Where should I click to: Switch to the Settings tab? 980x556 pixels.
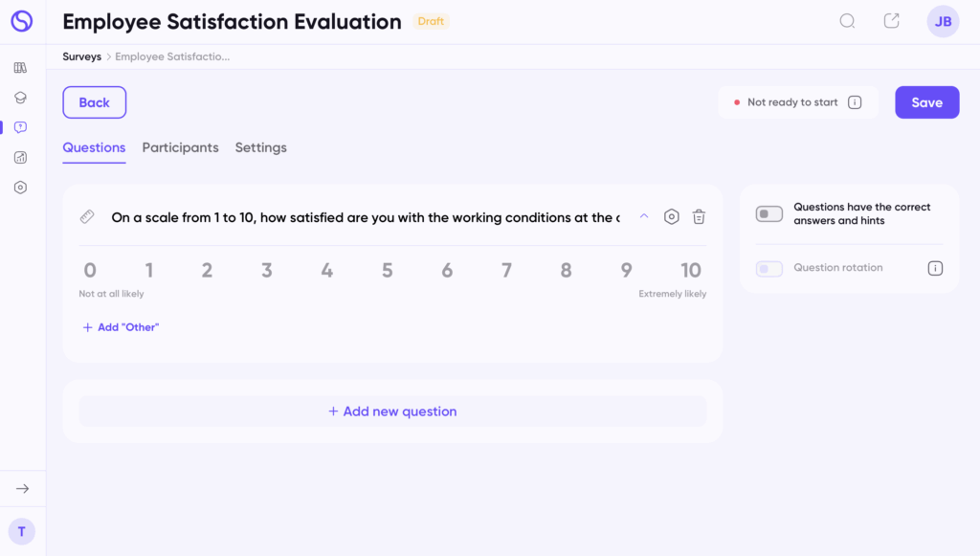(260, 147)
